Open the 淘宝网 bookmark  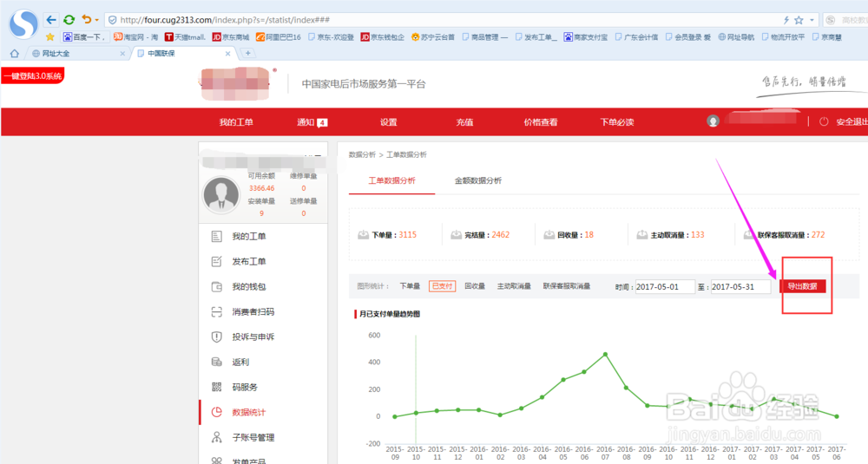[135, 37]
